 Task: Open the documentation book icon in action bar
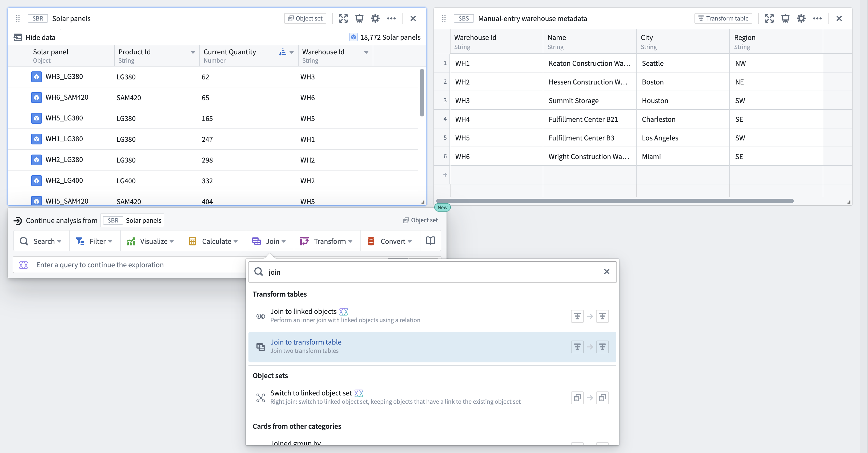coord(430,241)
